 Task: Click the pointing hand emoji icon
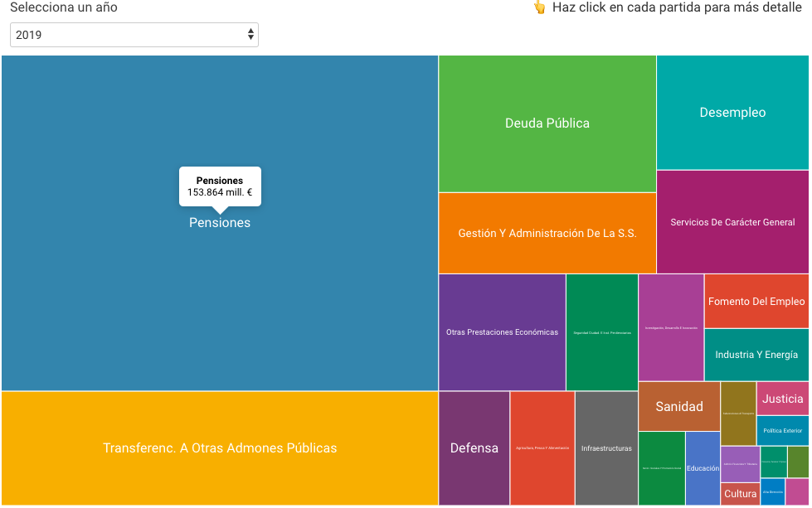[539, 7]
